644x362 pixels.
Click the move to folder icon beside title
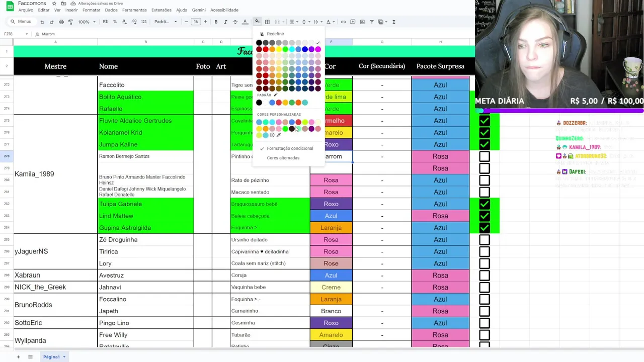(64, 4)
